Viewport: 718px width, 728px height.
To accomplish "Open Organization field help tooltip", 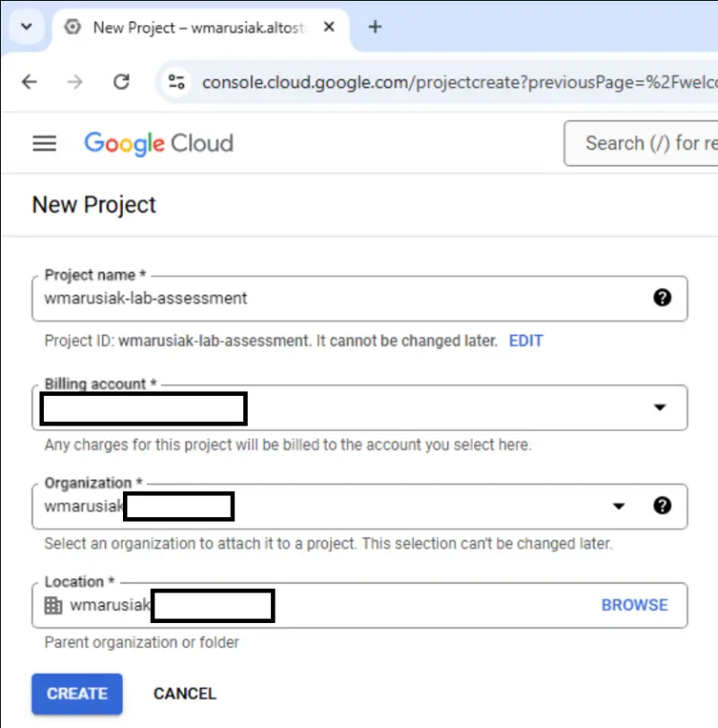I will [662, 505].
